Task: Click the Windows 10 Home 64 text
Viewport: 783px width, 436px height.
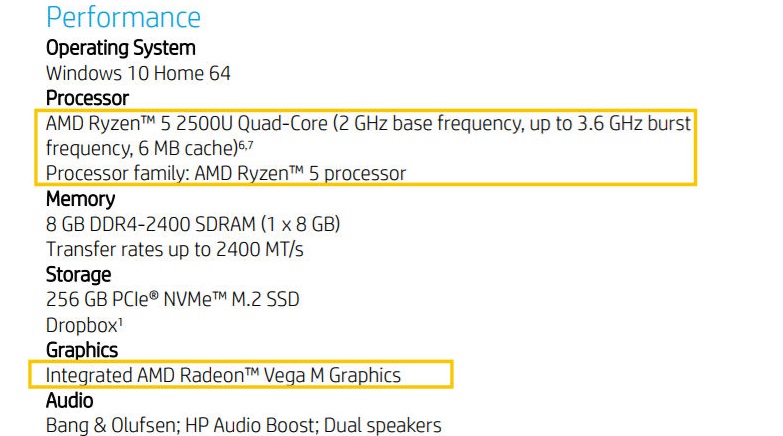Action: 139,72
